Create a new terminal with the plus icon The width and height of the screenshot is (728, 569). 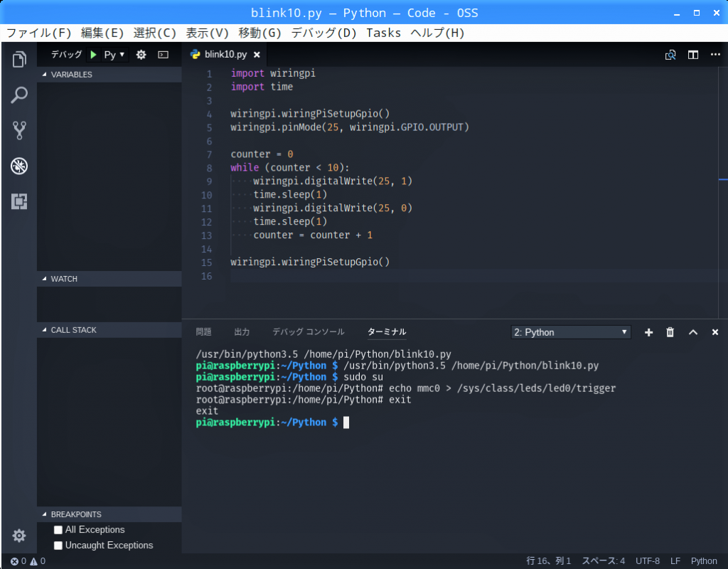(648, 332)
